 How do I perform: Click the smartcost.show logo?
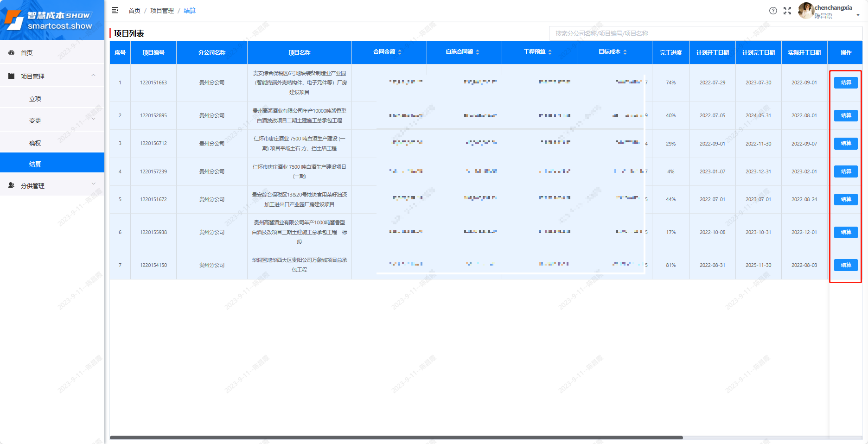pos(52,20)
